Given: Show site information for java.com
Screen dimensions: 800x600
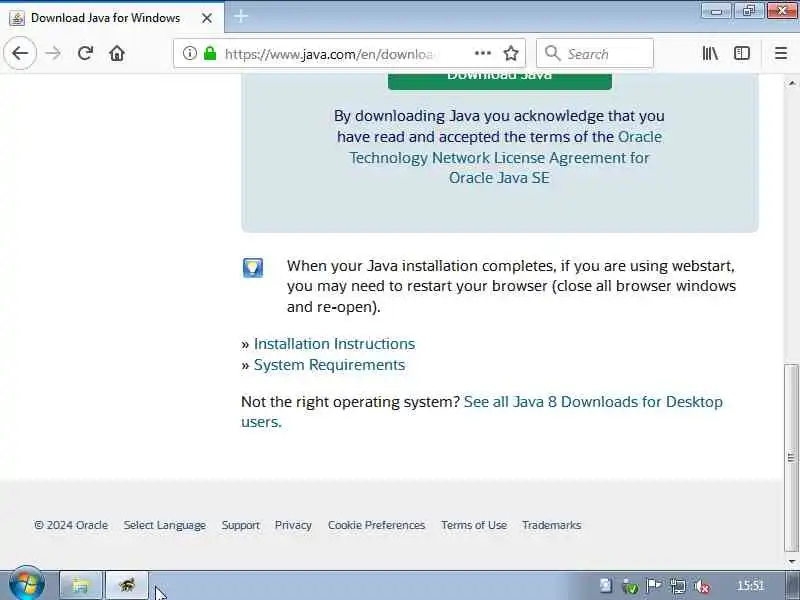Looking at the screenshot, I should 190,53.
